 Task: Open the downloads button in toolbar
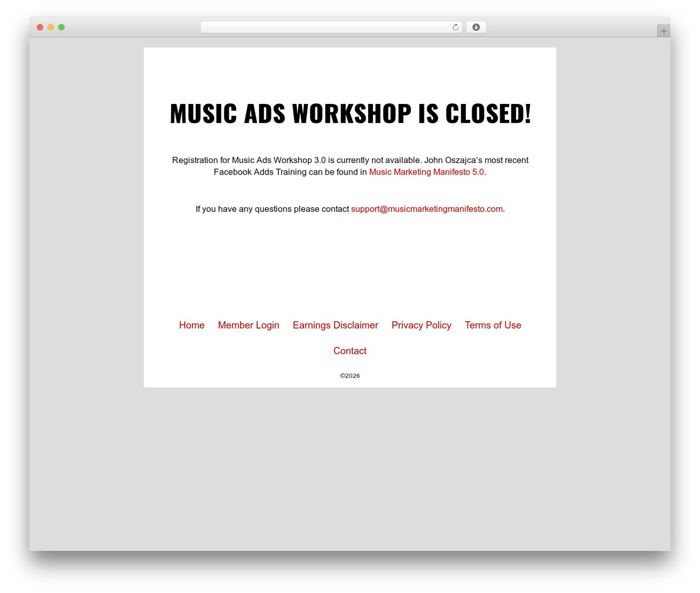pyautogui.click(x=476, y=27)
